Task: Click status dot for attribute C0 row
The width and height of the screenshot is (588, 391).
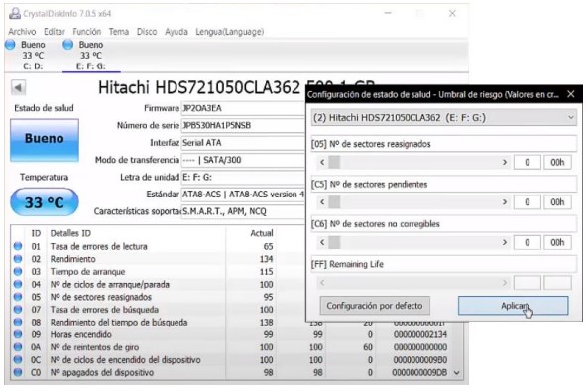Action: pos(17,372)
